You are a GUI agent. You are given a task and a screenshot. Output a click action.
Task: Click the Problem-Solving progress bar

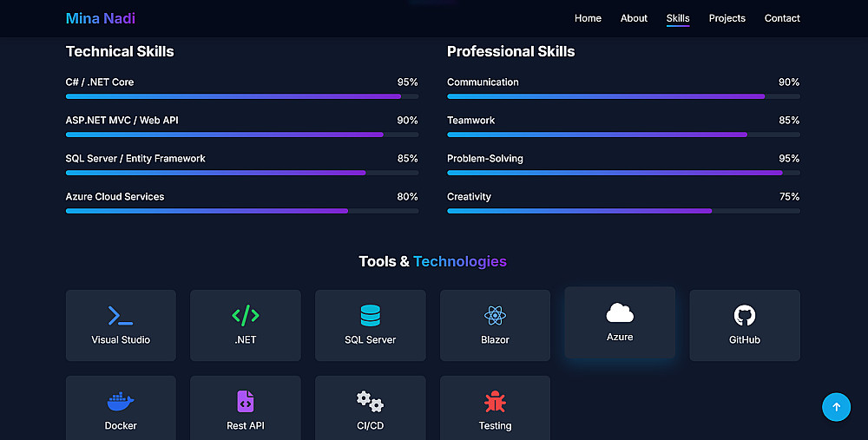pyautogui.click(x=623, y=173)
